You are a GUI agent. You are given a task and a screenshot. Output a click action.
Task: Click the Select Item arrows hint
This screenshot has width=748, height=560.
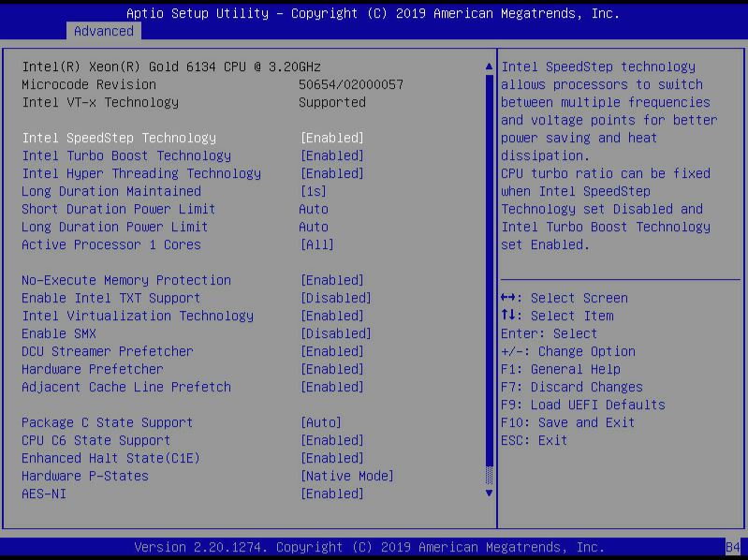coord(557,316)
